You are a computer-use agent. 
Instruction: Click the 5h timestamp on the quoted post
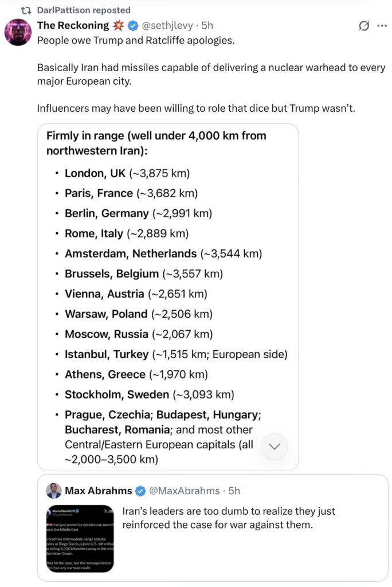(x=234, y=491)
